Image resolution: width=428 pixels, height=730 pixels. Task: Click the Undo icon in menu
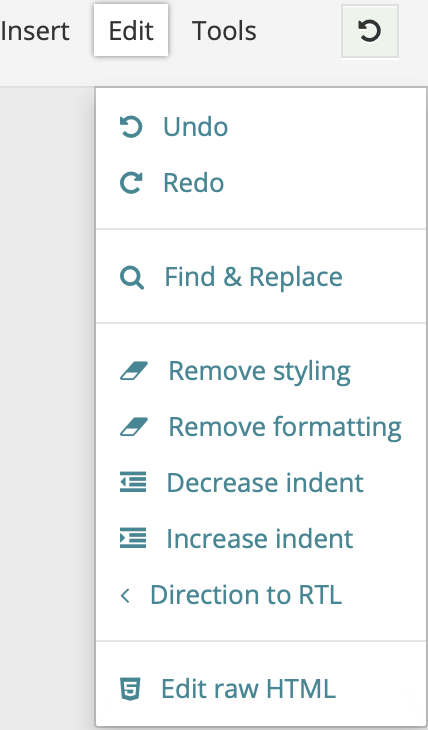click(131, 127)
